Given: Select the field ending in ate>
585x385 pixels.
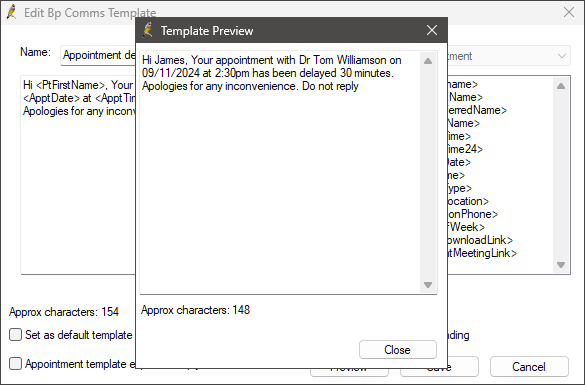Looking at the screenshot, I should tap(459, 162).
